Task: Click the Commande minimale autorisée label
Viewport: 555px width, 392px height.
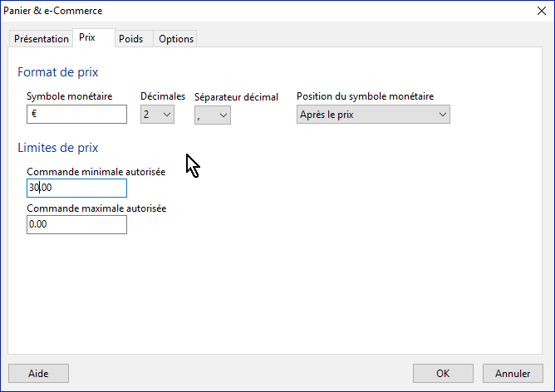Action: tap(96, 172)
